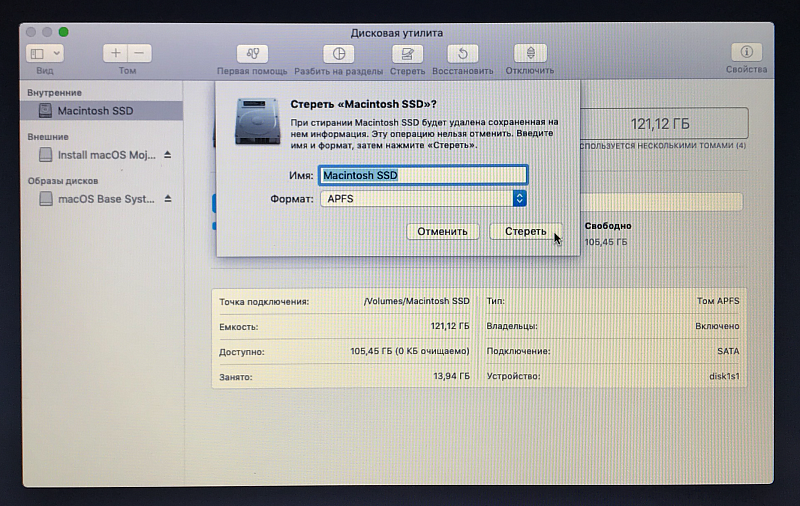Click the Образы дисков sidebar section header
Viewport: 800px width, 506px height.
63,181
